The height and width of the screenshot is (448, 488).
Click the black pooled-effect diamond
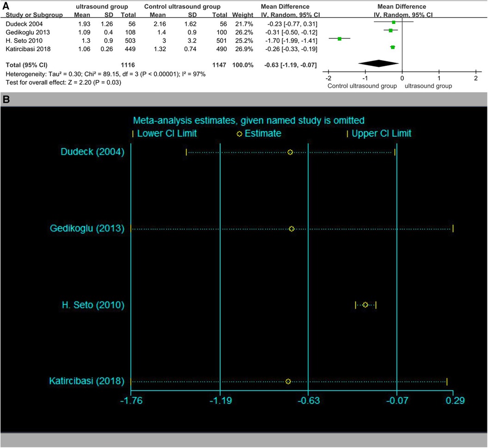click(378, 63)
